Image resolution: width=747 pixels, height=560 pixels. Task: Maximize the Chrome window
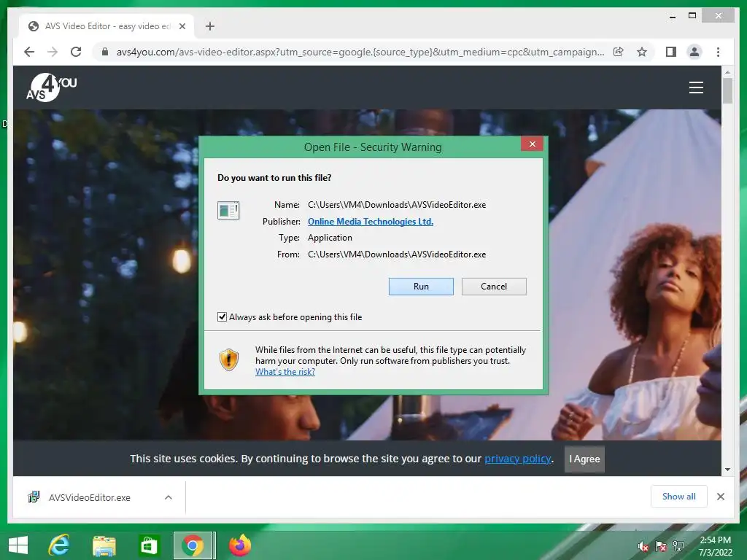pyautogui.click(x=693, y=16)
